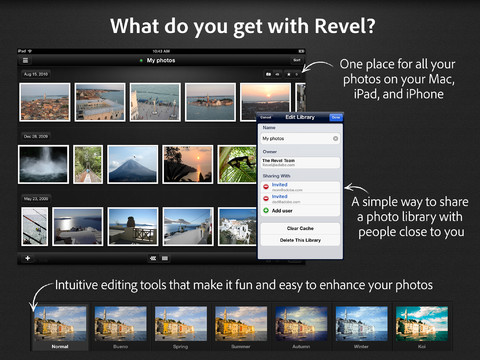The image size is (480, 360).
Task: Open the monkey on palm leaf photo
Action: pos(237,164)
